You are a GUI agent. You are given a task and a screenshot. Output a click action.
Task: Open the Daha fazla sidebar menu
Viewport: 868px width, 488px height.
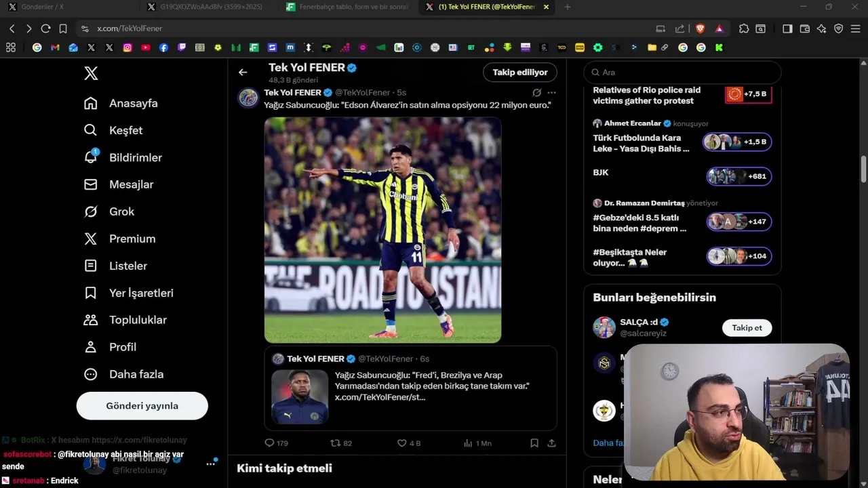pyautogui.click(x=123, y=374)
